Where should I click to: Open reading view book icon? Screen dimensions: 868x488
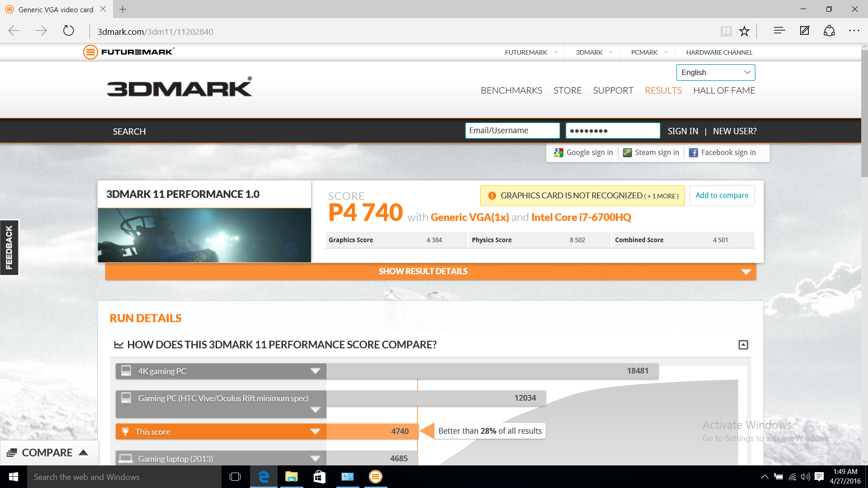pyautogui.click(x=726, y=31)
